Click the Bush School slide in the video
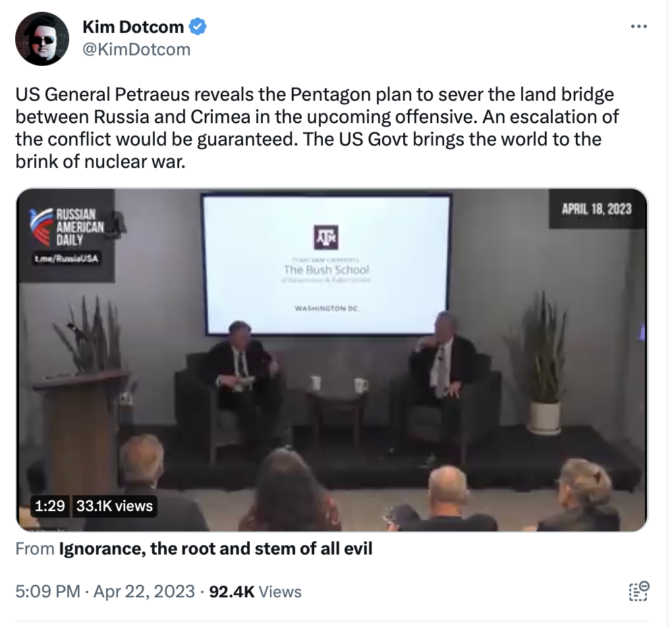Screen dimensions: 672x627 point(326,264)
